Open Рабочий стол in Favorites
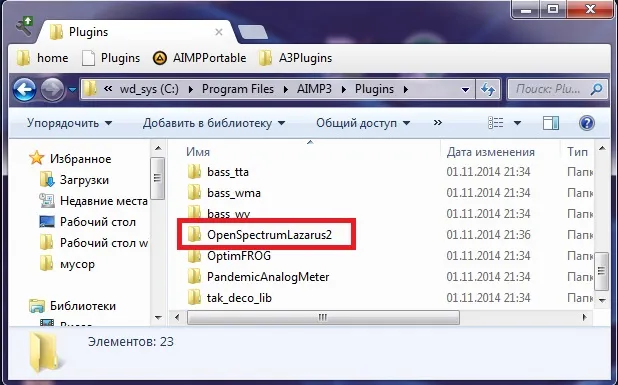This screenshot has height=385, width=618. pyautogui.click(x=98, y=222)
